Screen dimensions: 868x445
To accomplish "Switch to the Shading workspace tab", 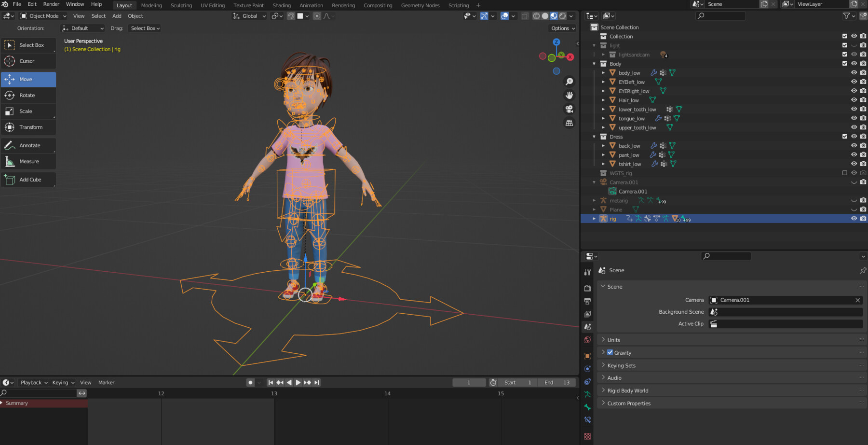I will 282,5.
